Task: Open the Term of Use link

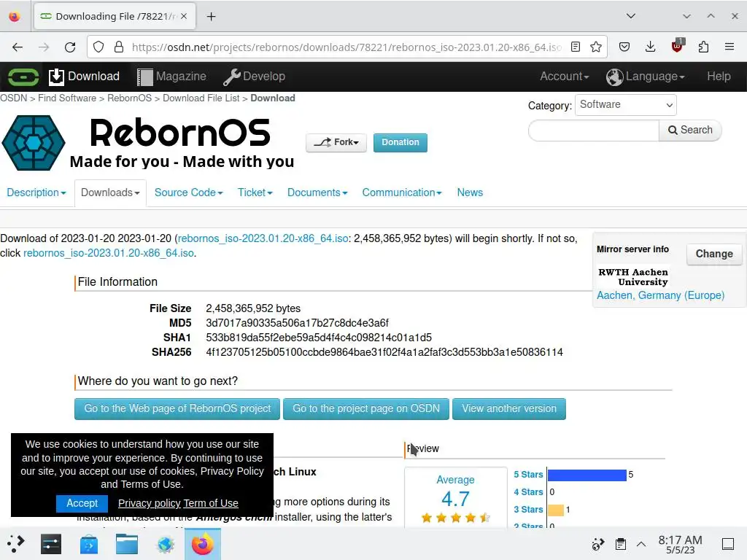Action: coord(211,503)
